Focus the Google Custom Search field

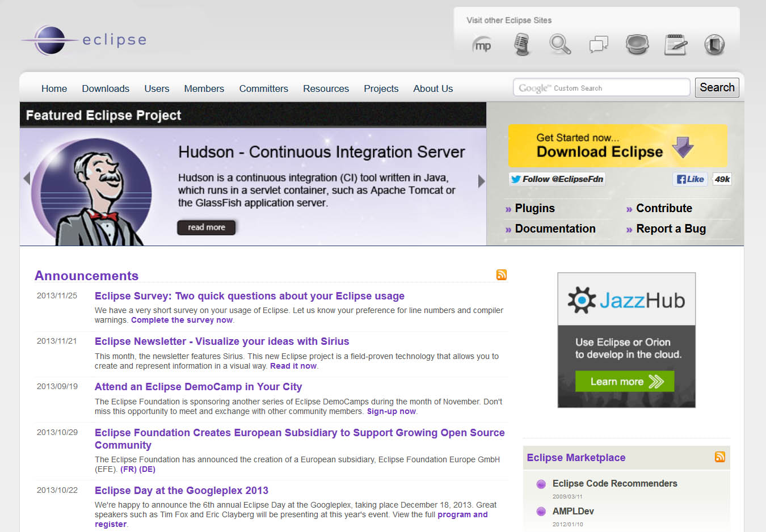click(601, 87)
